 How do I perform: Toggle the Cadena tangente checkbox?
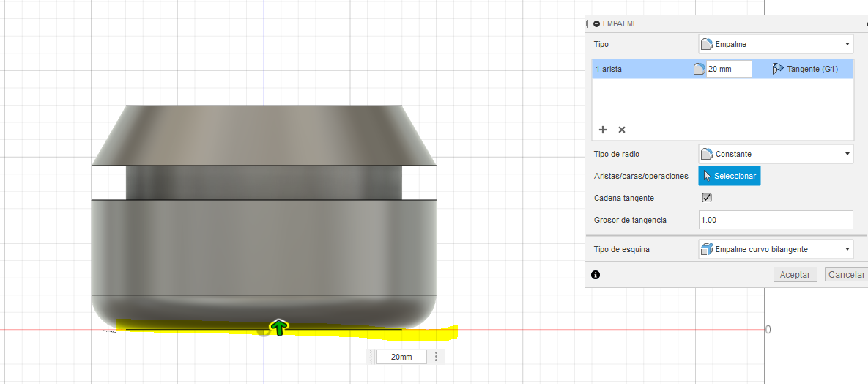(706, 198)
